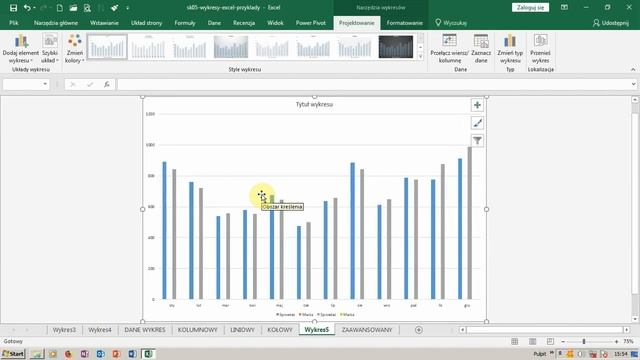Image resolution: width=640 pixels, height=360 pixels.
Task: Open Power Pivot ribbon tab
Action: [x=311, y=23]
